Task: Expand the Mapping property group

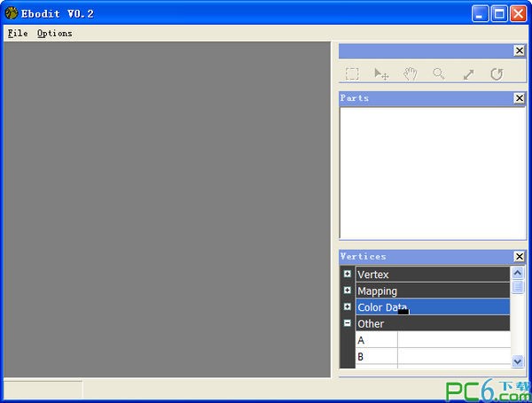Action: click(x=348, y=291)
